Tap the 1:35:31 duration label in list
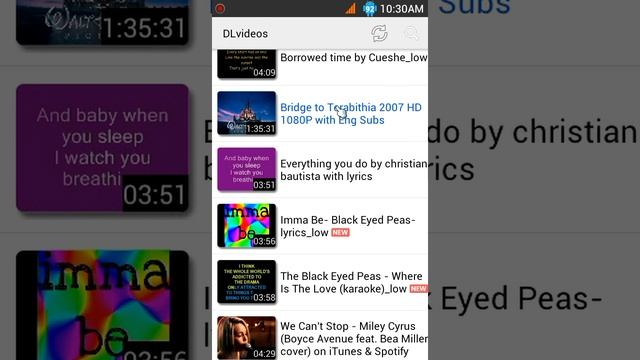This screenshot has height=360, width=640. click(260, 129)
